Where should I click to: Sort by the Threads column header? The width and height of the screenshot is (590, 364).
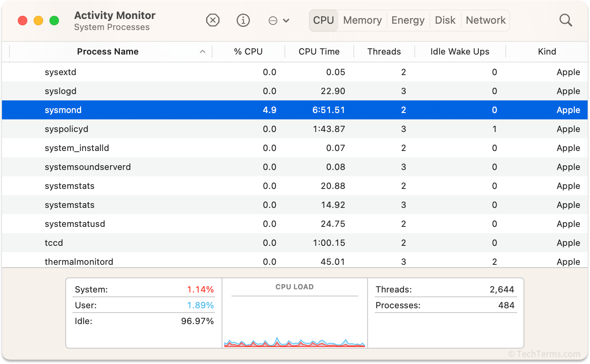384,52
